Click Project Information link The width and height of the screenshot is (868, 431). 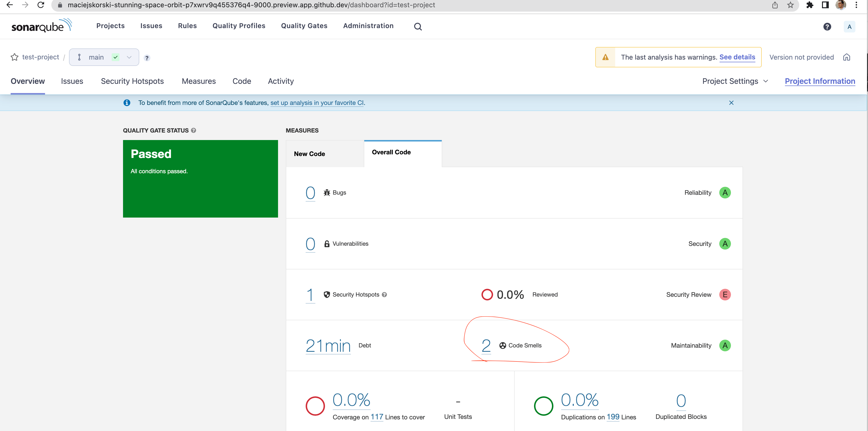coord(820,81)
